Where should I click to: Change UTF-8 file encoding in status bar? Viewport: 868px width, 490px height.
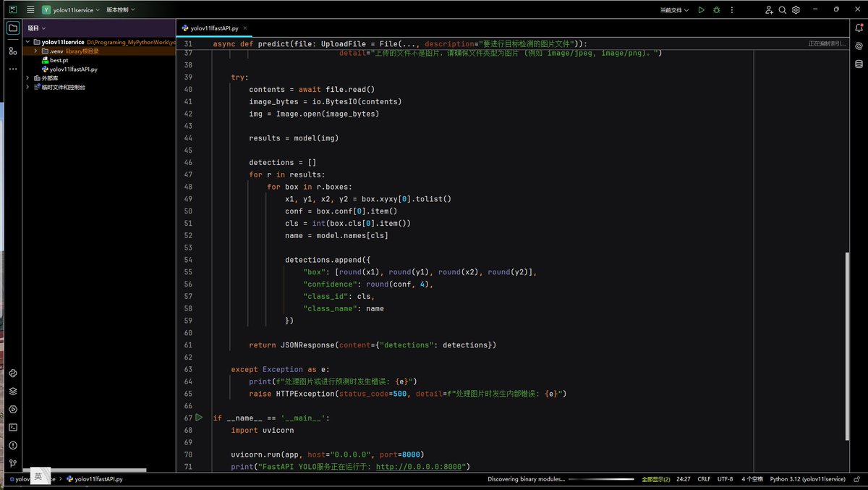pos(726,479)
